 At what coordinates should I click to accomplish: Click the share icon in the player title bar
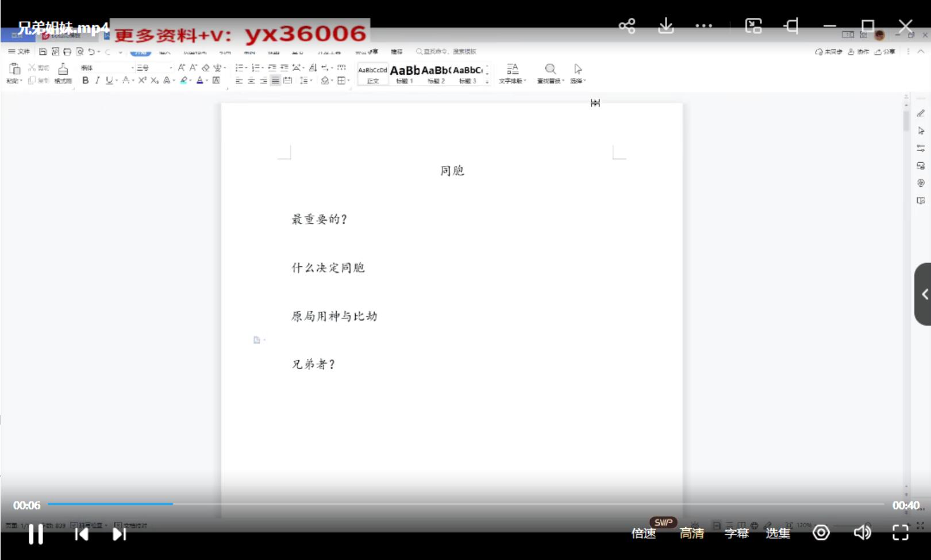626,25
